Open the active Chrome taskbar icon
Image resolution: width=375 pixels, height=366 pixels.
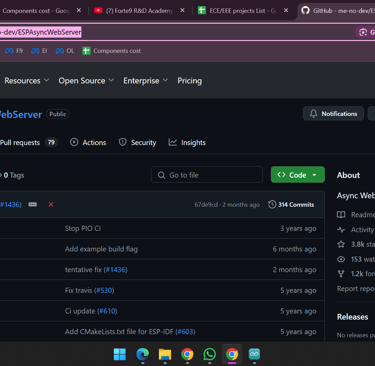point(232,354)
